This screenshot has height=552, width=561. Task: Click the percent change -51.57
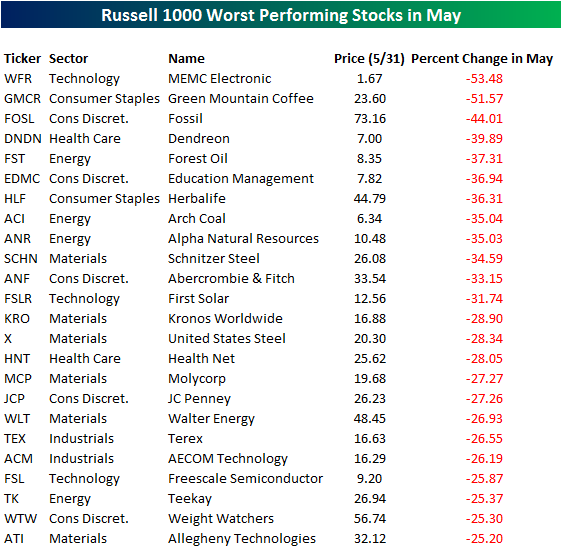(x=484, y=99)
